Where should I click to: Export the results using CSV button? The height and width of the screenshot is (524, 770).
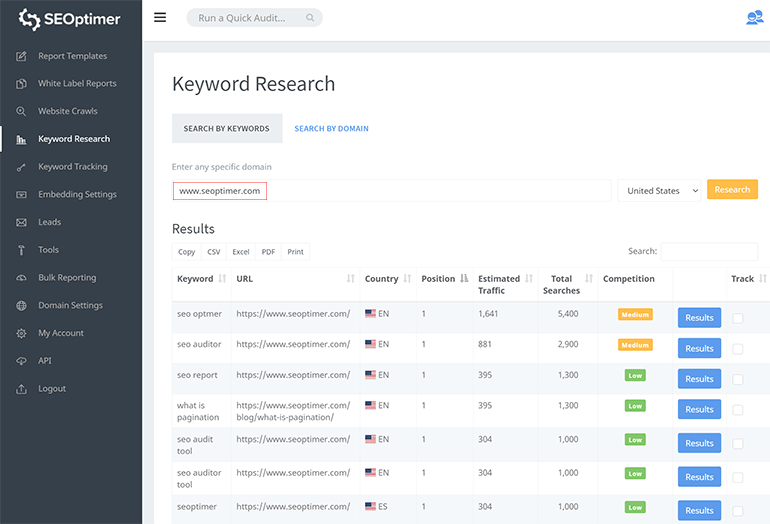click(x=214, y=252)
